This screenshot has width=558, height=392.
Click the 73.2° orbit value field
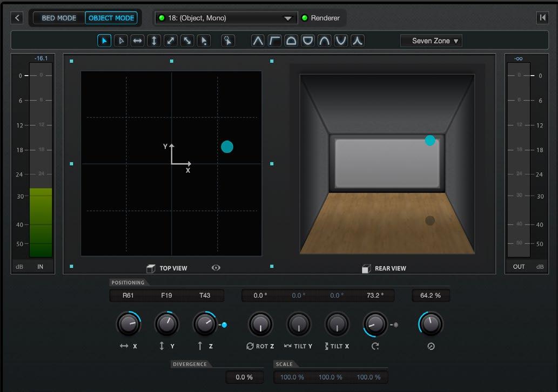click(375, 295)
